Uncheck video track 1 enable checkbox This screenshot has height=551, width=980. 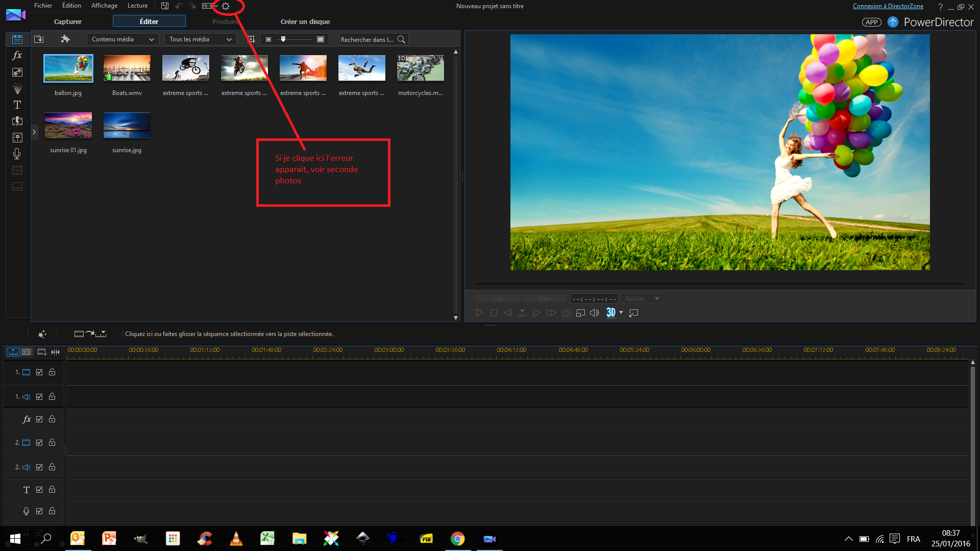pyautogui.click(x=39, y=372)
